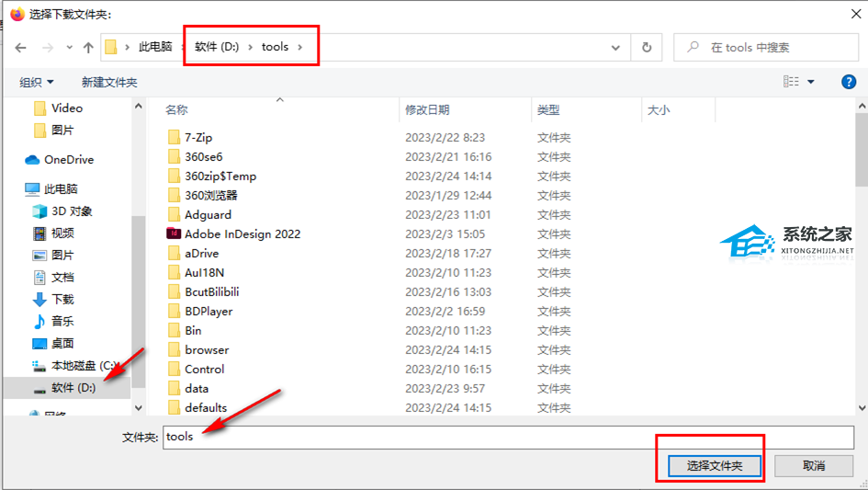Select the Adobe InDesign 2022 icon
Image resolution: width=868 pixels, height=490 pixels.
[174, 234]
